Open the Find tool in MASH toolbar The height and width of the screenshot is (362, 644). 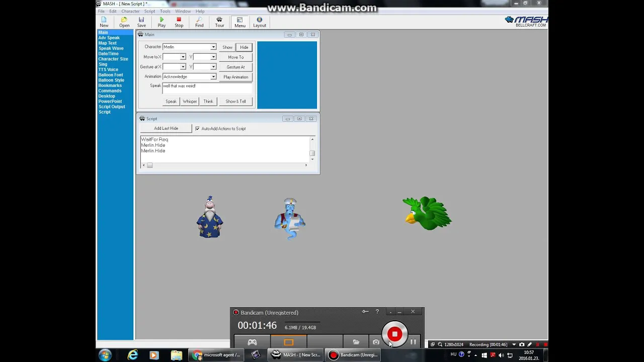coord(199,22)
